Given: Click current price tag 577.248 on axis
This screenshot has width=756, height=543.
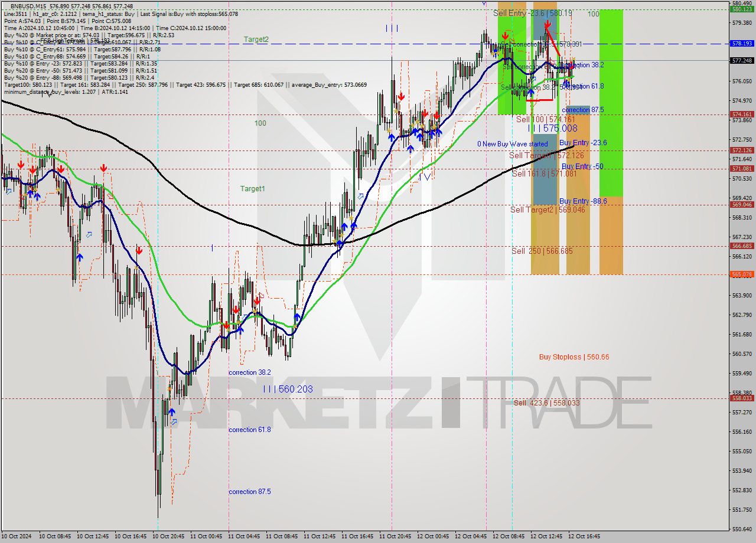Looking at the screenshot, I should click(742, 61).
